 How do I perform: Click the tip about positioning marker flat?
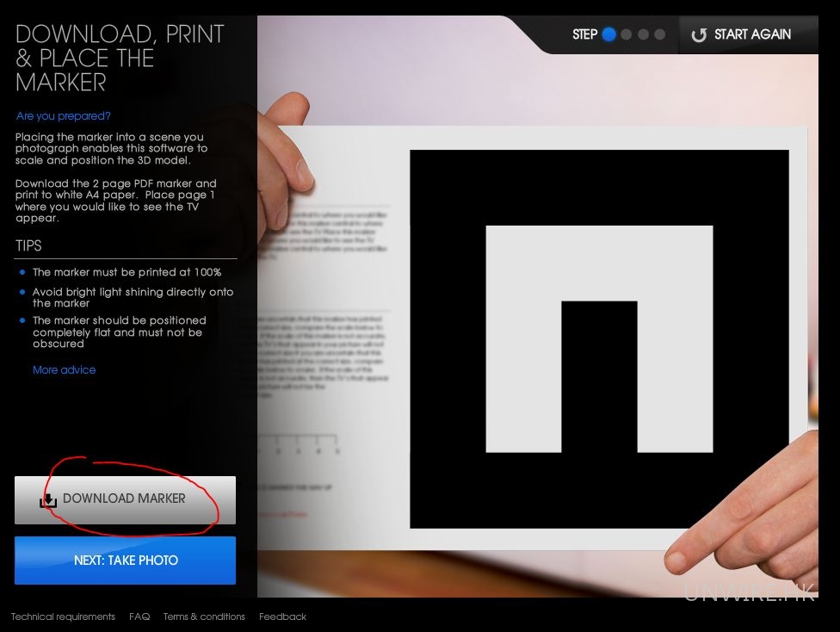tap(119, 331)
